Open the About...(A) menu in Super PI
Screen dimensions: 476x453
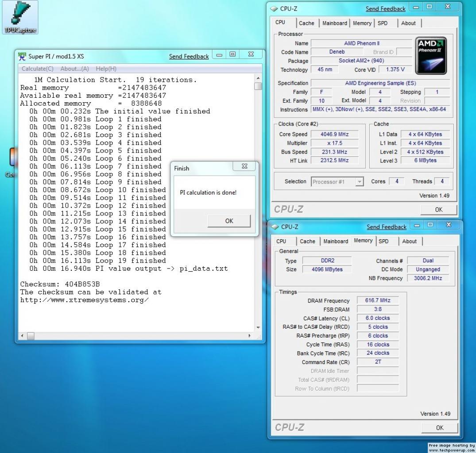click(75, 69)
